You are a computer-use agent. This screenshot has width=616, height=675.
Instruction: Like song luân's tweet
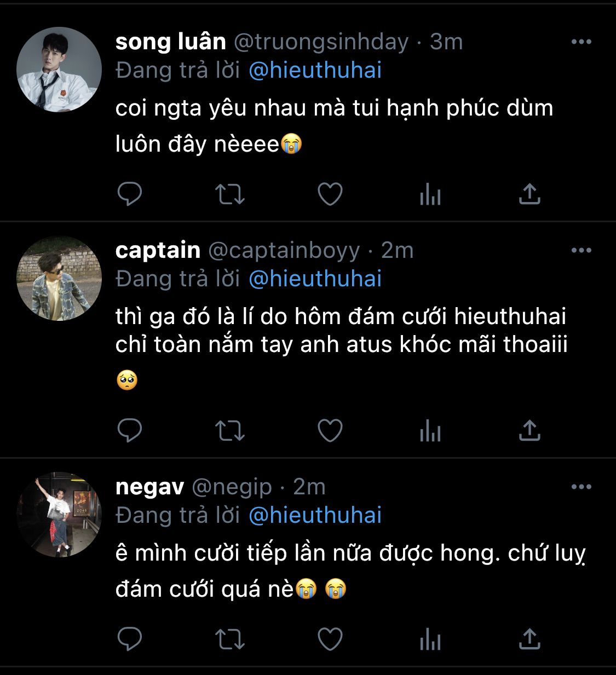click(x=330, y=194)
